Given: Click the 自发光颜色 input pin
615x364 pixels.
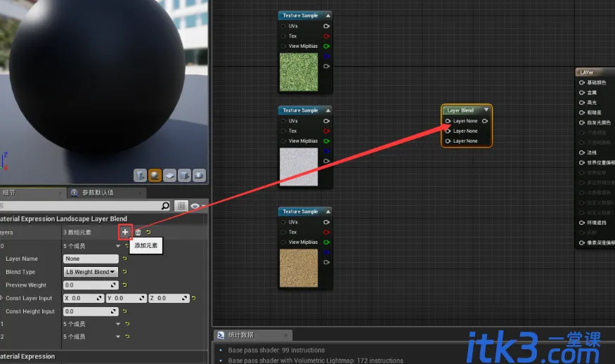Looking at the screenshot, I should (582, 122).
